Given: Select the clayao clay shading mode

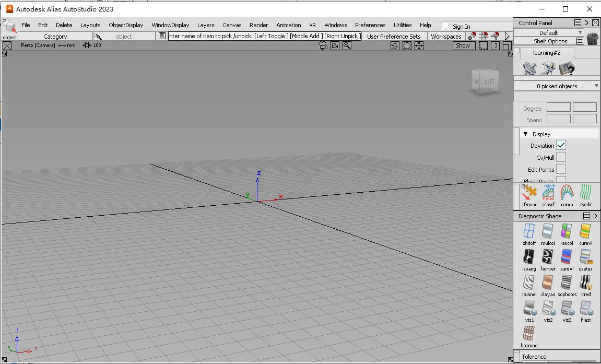Looking at the screenshot, I should 548,284.
